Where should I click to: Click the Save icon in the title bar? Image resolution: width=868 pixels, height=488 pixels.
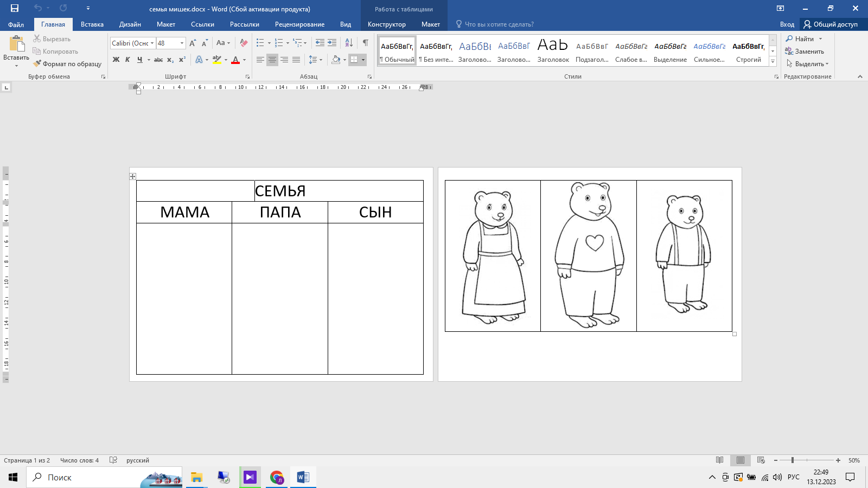pos(15,8)
